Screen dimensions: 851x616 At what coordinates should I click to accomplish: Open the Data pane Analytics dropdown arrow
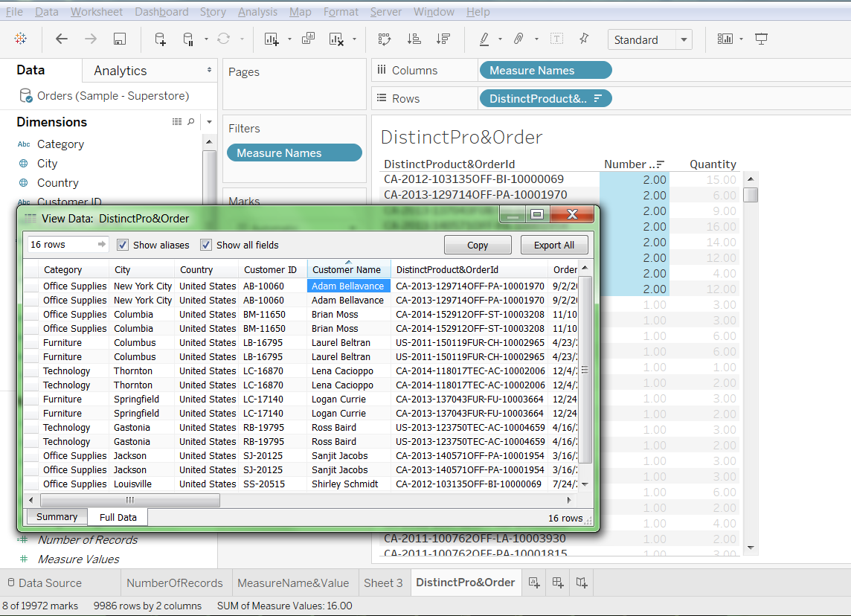point(210,70)
